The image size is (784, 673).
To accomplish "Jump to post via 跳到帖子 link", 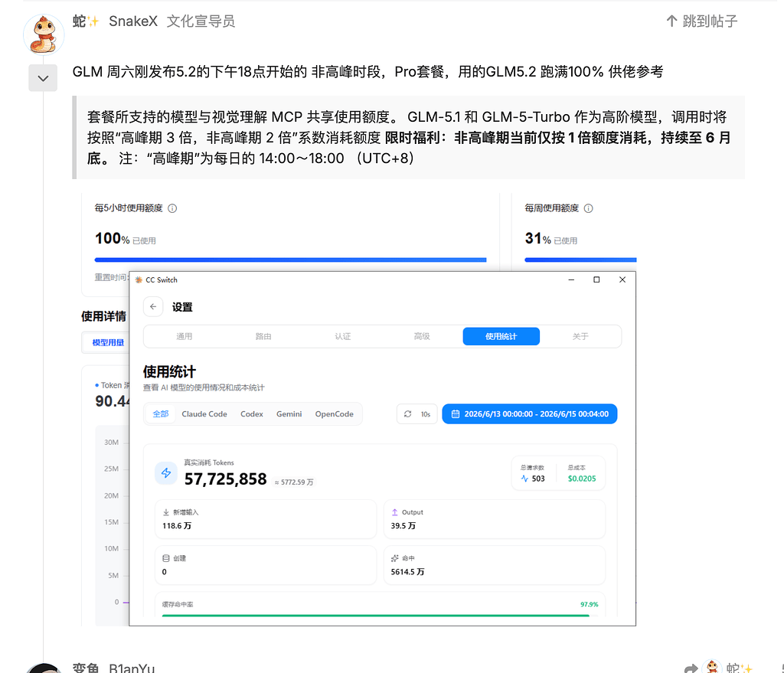I will pyautogui.click(x=702, y=21).
